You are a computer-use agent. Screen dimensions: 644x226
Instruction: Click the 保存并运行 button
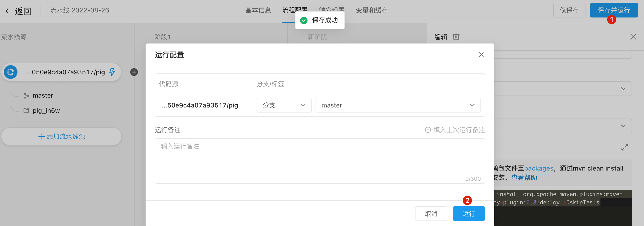[614, 10]
